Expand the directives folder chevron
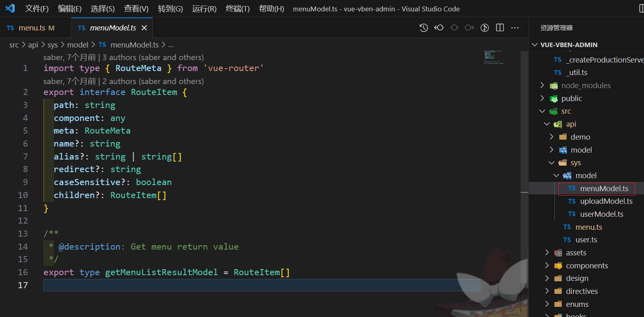This screenshot has height=317, width=644. pyautogui.click(x=547, y=291)
